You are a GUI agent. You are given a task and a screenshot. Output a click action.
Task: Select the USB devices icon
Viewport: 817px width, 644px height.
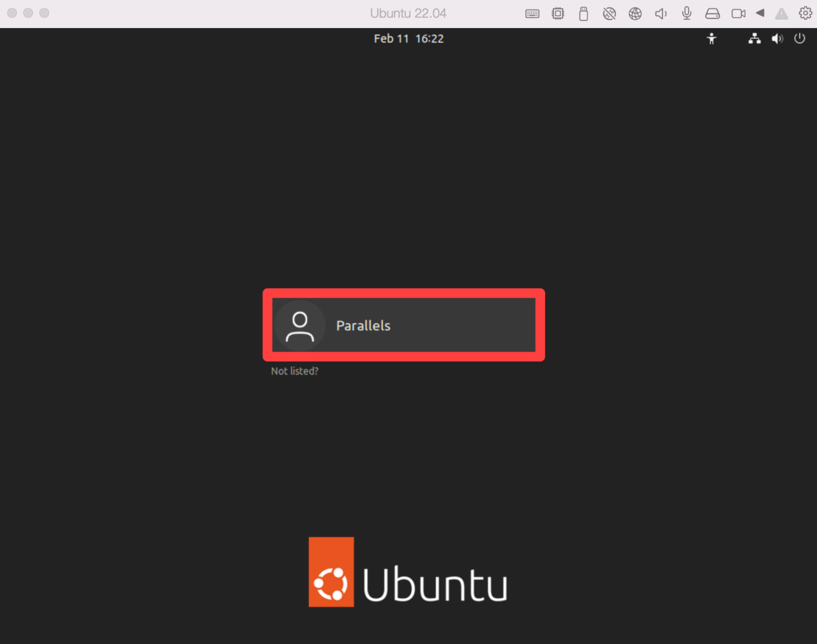(x=583, y=13)
